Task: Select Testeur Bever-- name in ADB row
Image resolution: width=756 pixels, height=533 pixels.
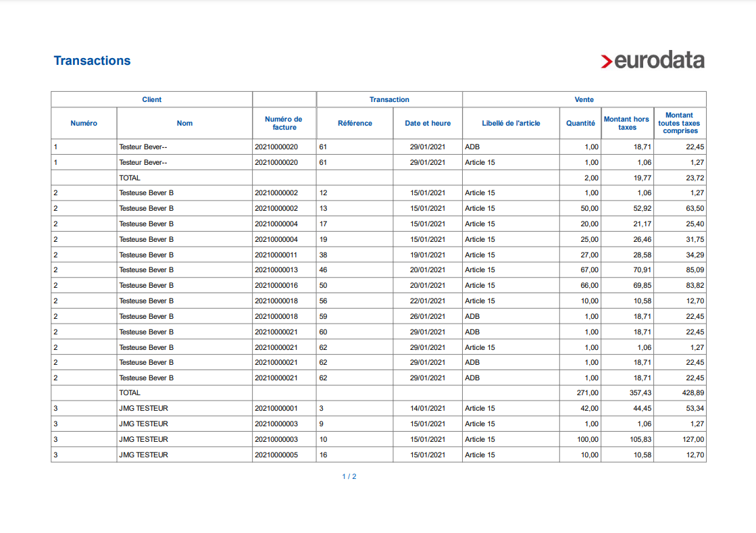Action: pos(143,147)
